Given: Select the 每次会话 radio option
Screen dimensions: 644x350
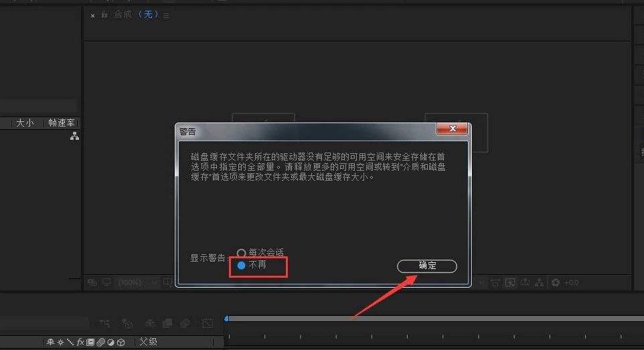Looking at the screenshot, I should (260, 253).
